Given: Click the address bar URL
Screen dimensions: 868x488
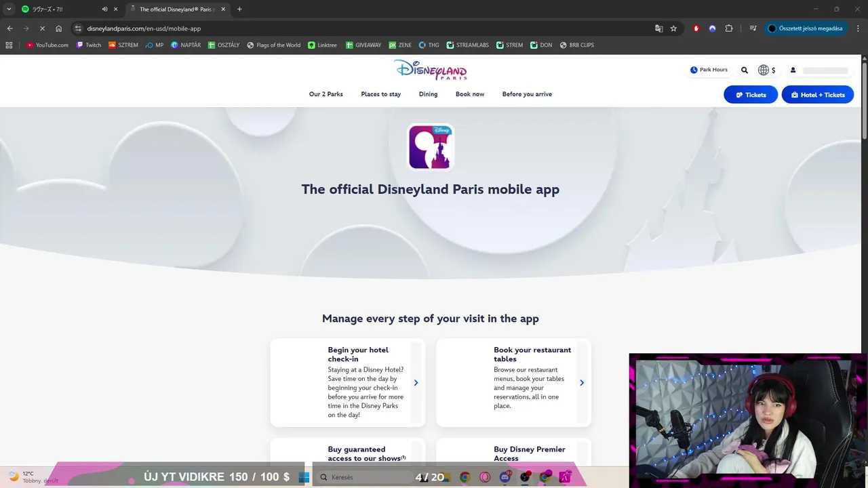Looking at the screenshot, I should pyautogui.click(x=144, y=28).
